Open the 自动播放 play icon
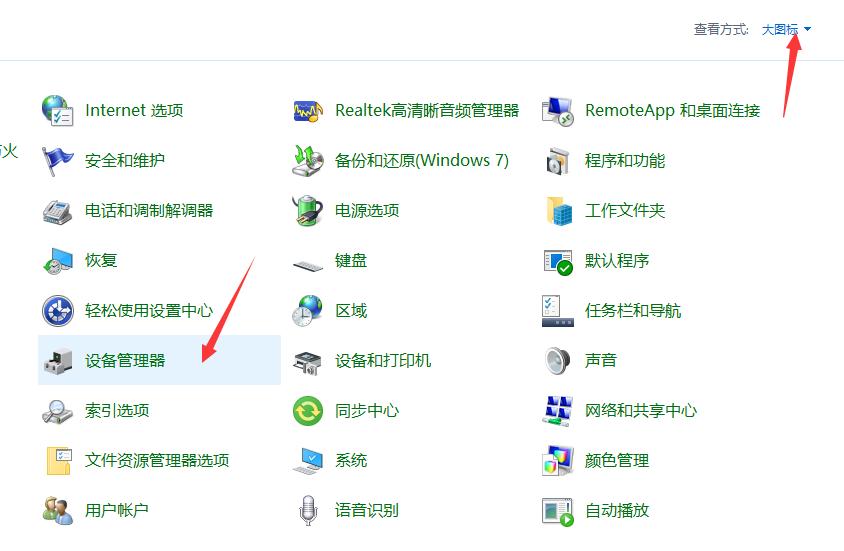Image resolution: width=844 pixels, height=551 pixels. (x=558, y=512)
